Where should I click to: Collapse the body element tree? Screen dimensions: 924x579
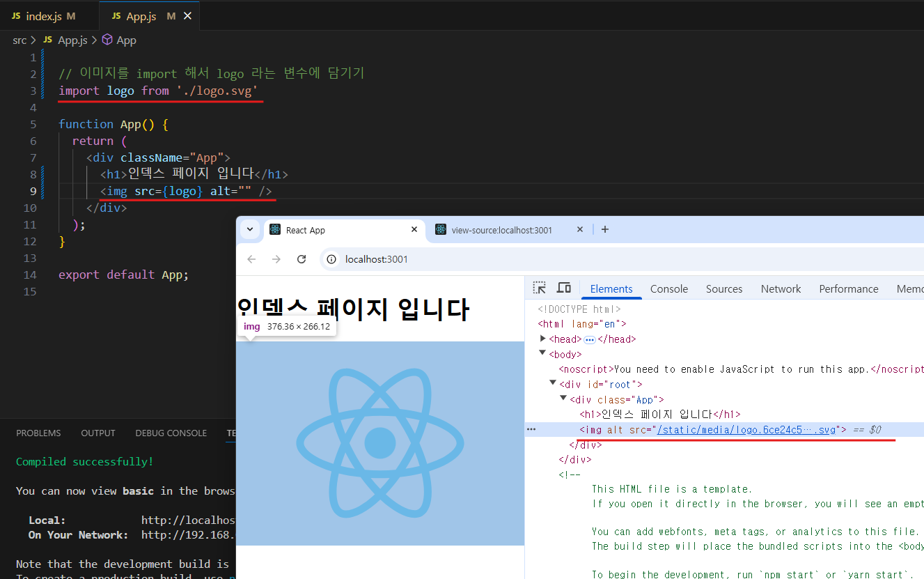pyautogui.click(x=542, y=354)
